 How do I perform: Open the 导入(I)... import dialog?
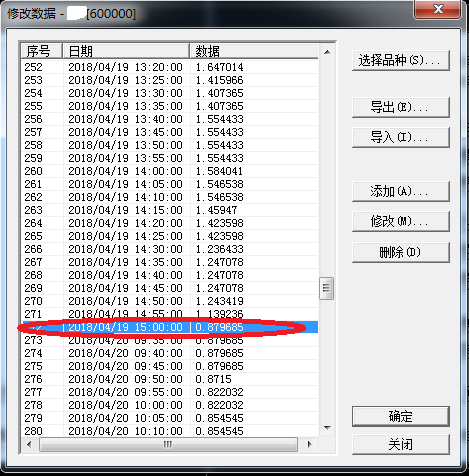tap(401, 137)
